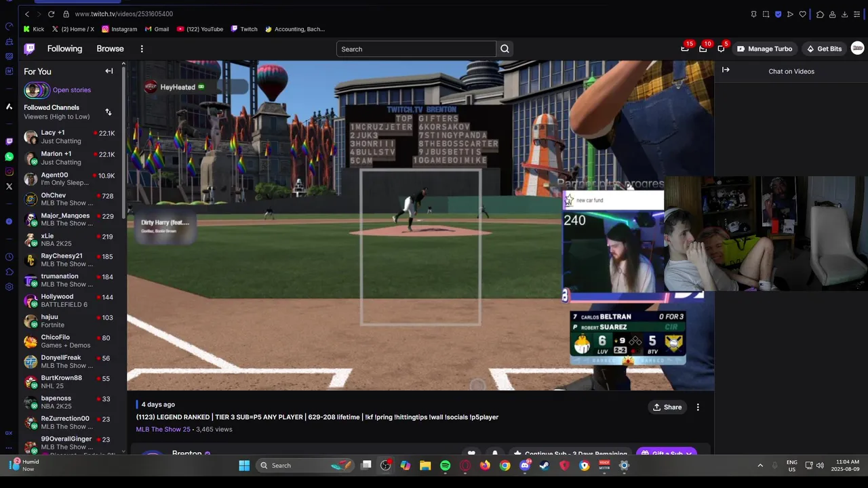Screen dimensions: 868x488
Task: Click the browser pin icon in toolbar
Action: click(753, 14)
